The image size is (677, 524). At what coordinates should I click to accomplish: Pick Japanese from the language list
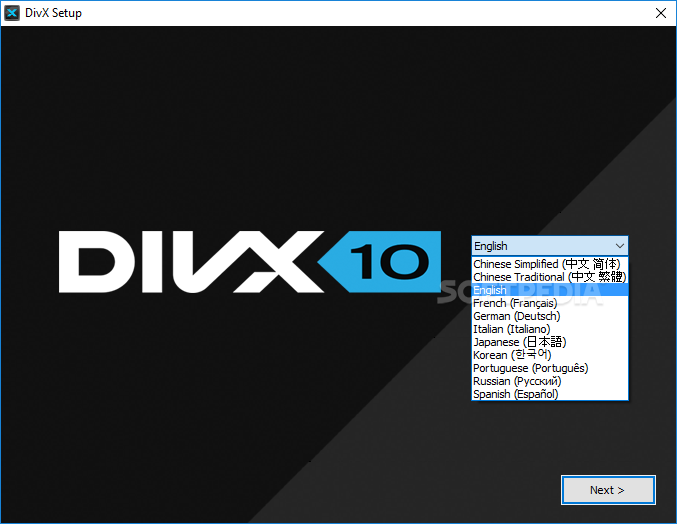550,342
